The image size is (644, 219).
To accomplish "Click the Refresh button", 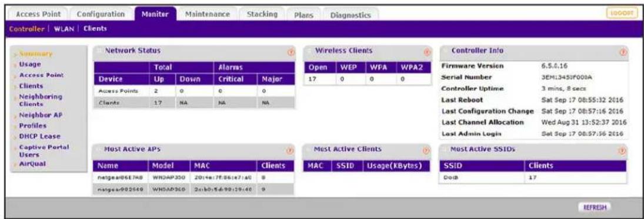I will (595, 207).
